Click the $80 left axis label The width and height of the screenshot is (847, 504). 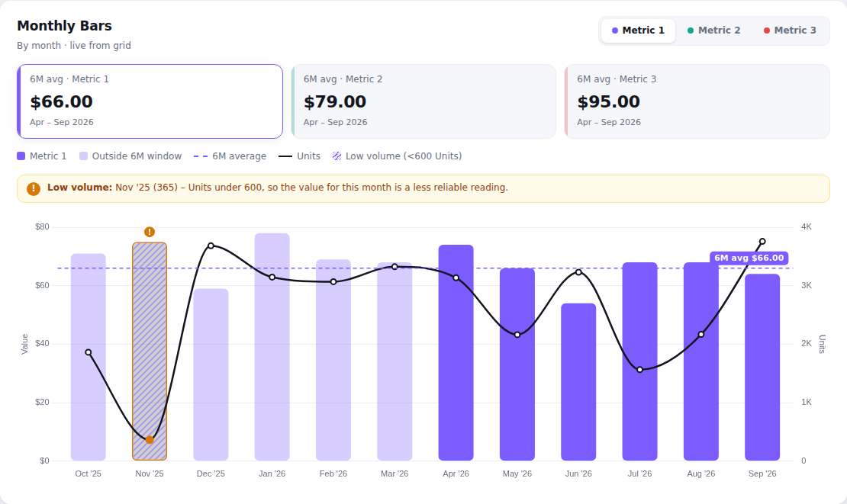pyautogui.click(x=42, y=226)
